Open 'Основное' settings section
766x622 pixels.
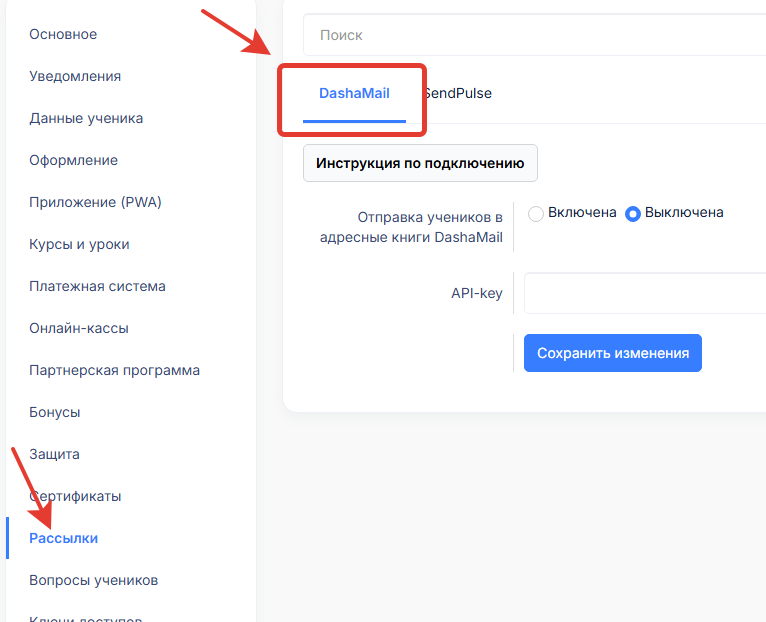coord(63,34)
